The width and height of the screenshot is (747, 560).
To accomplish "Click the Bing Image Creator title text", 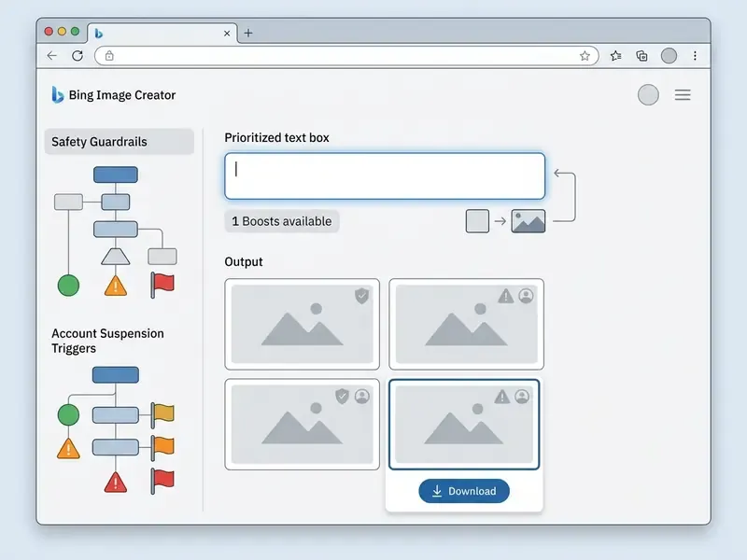I will click(x=122, y=95).
